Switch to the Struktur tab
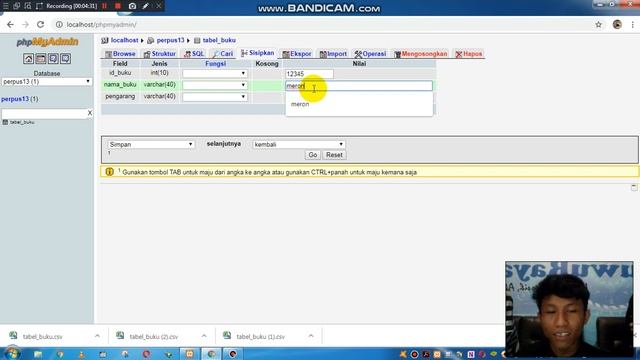 160,54
